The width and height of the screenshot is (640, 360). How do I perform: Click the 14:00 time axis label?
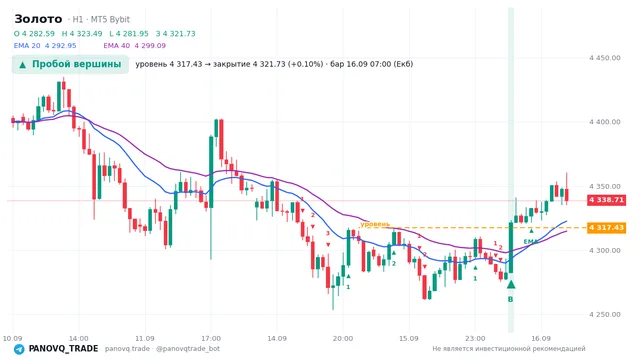78,338
